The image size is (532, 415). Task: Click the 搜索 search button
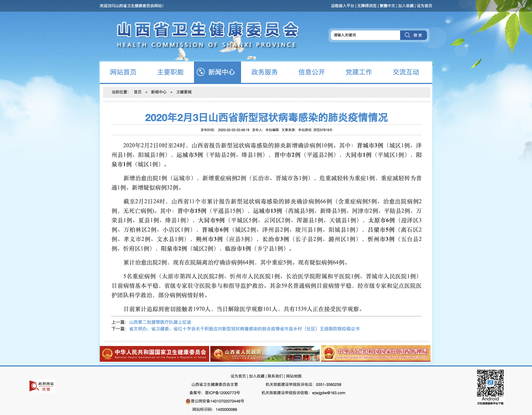coord(413,35)
